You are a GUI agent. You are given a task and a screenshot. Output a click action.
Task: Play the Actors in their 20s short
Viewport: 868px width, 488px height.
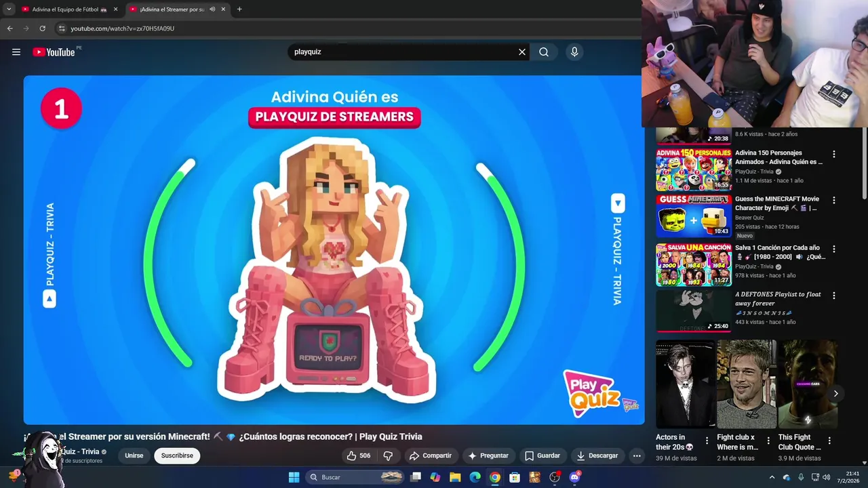point(685,384)
